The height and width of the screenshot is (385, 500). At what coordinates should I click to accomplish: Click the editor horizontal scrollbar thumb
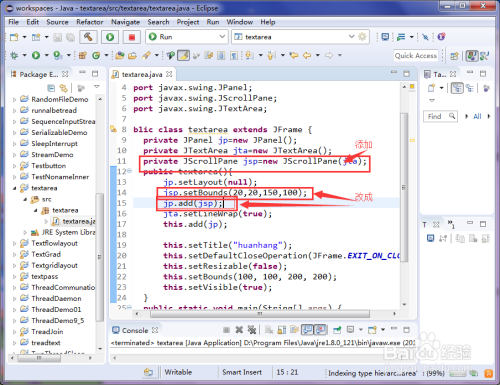click(x=260, y=314)
